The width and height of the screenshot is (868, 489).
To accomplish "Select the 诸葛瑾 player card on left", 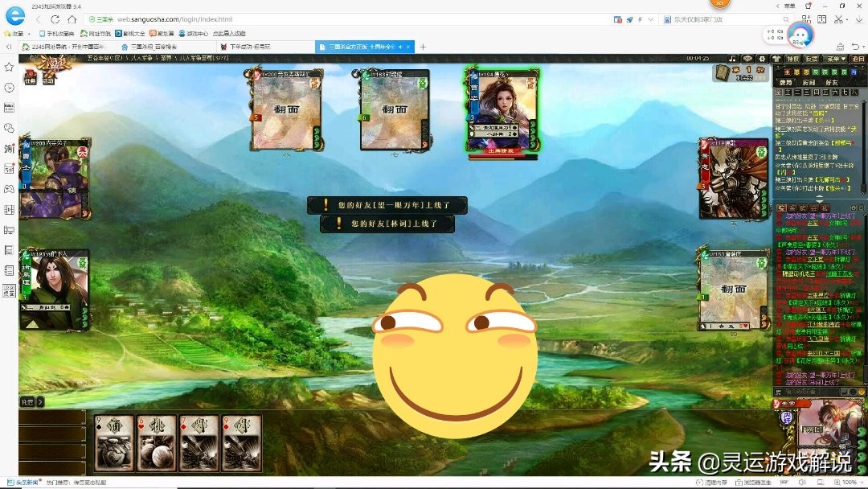I will (x=55, y=290).
